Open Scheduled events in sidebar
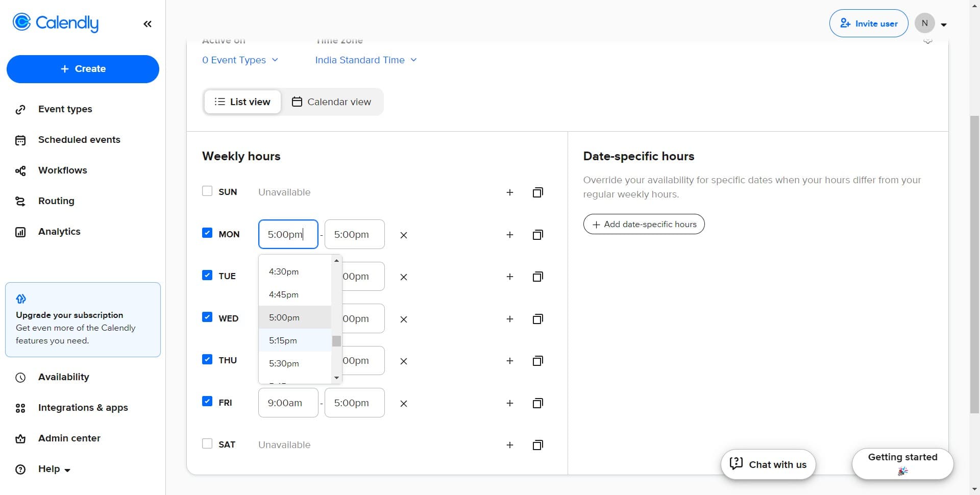The height and width of the screenshot is (495, 980). (79, 140)
